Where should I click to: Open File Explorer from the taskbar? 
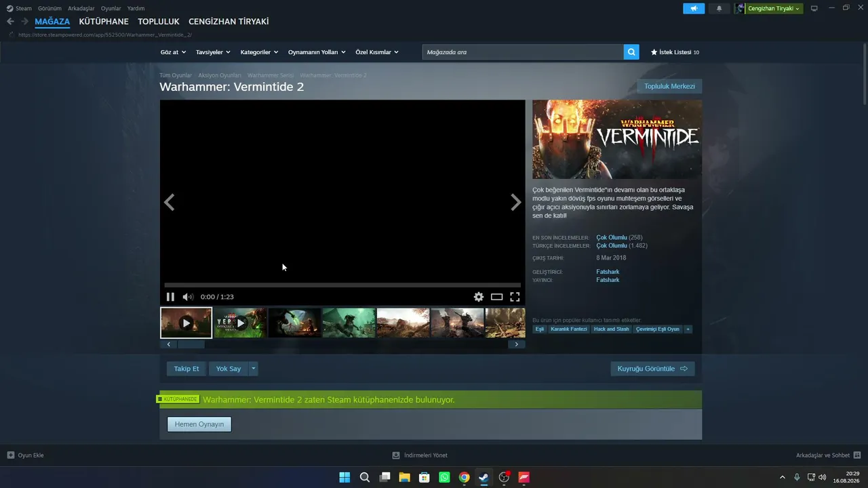[405, 477]
